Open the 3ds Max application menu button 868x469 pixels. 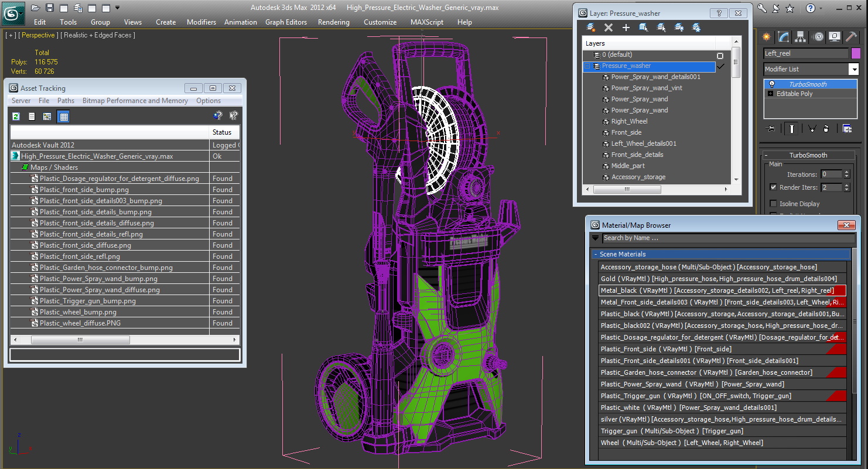pyautogui.click(x=13, y=13)
